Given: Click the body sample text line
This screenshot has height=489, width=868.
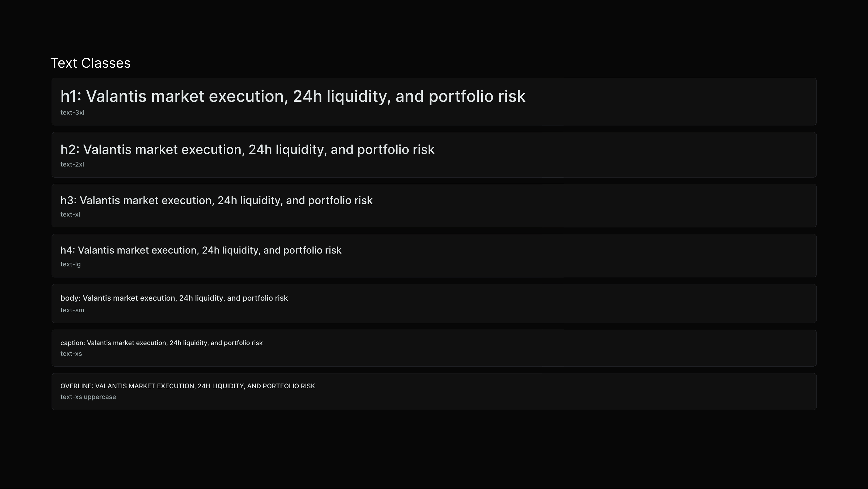Looking at the screenshot, I should [x=174, y=298].
